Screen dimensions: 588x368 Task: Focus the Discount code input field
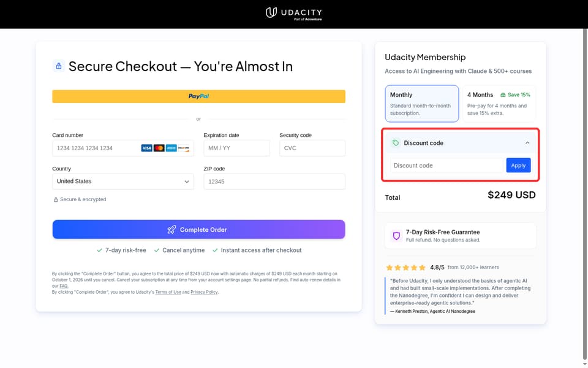click(x=447, y=165)
